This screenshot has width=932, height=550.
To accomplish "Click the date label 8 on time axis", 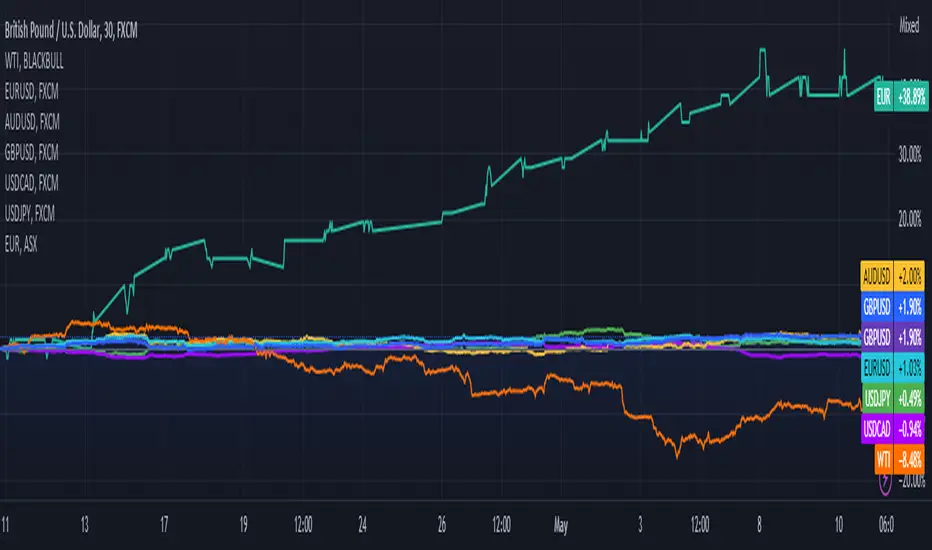I will pos(759,525).
